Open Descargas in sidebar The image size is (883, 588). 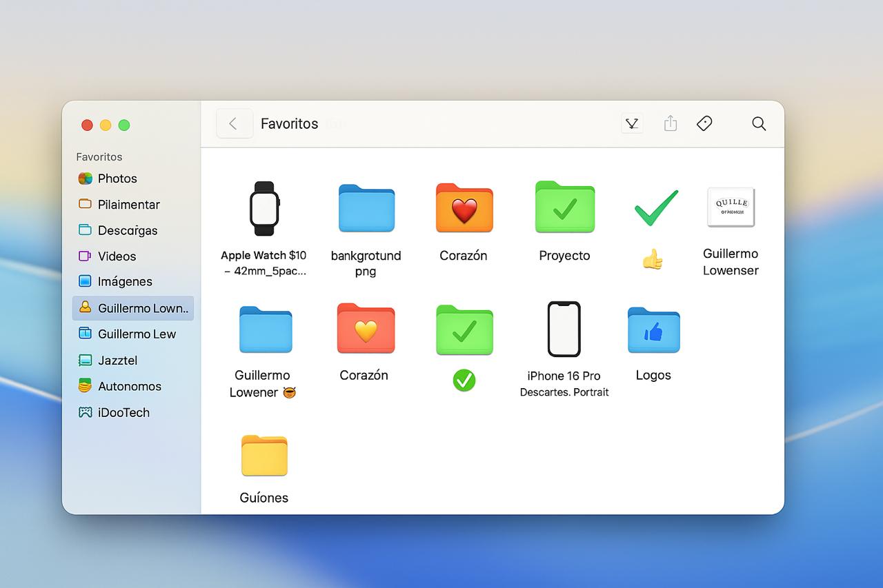tap(127, 230)
